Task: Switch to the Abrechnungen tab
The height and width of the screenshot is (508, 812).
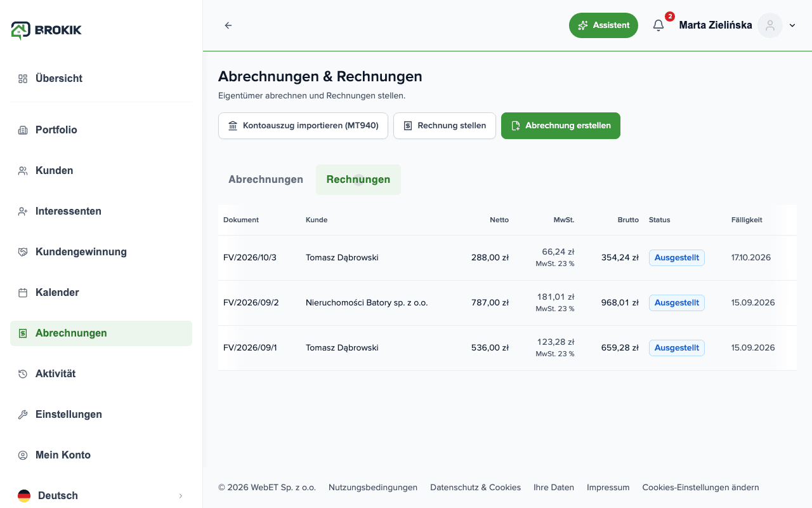Action: pyautogui.click(x=266, y=180)
